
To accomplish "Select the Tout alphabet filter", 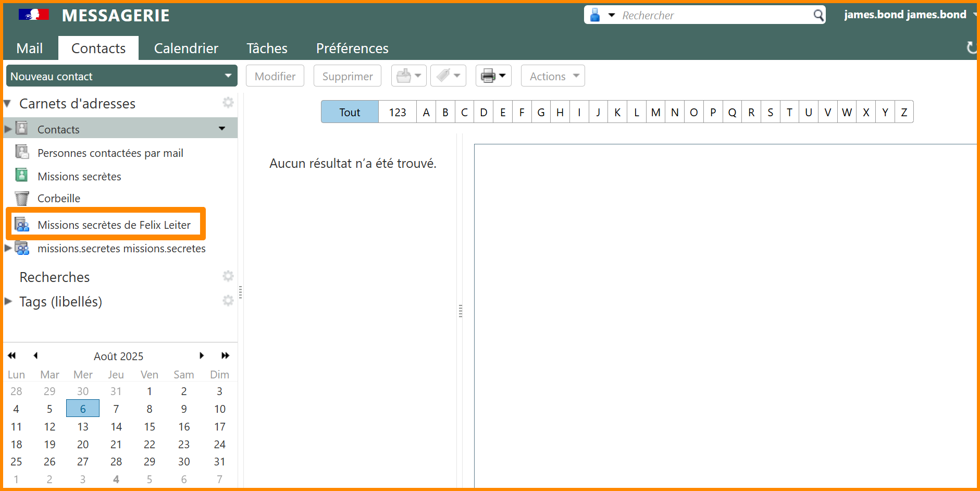I will 350,112.
